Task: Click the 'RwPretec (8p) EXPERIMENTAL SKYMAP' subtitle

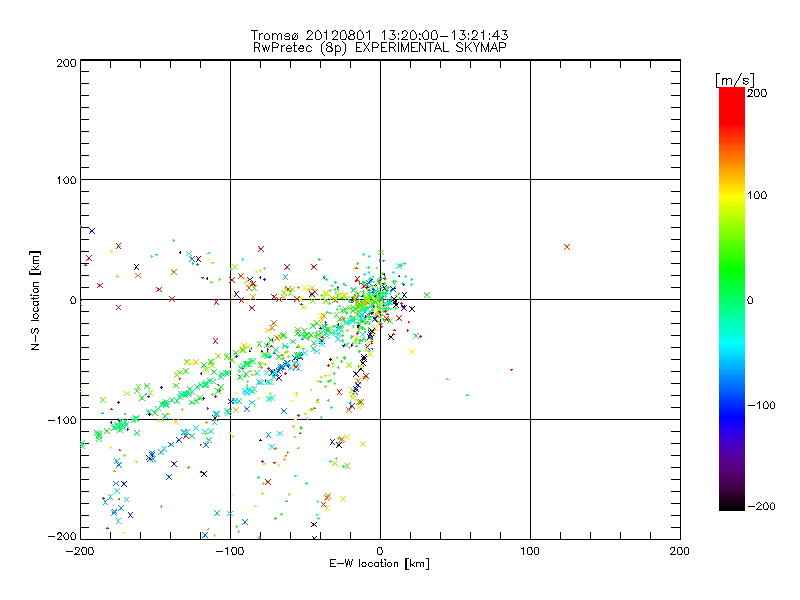Action: coord(379,47)
